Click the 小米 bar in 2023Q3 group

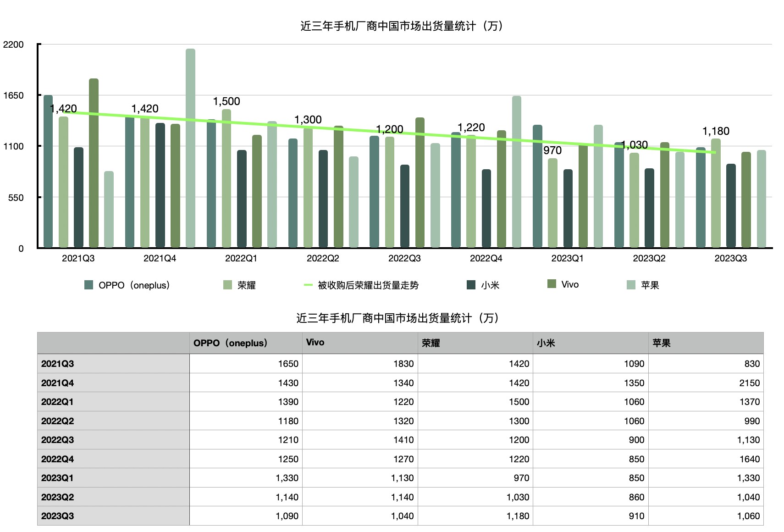coord(731,206)
